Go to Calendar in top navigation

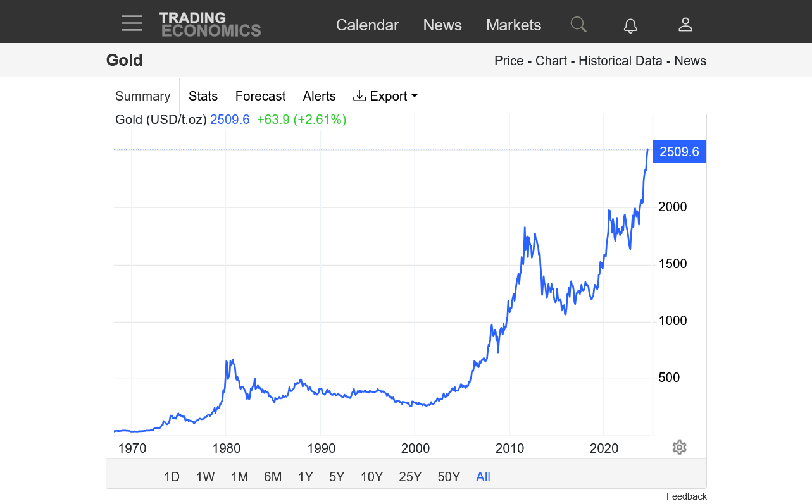click(x=367, y=25)
